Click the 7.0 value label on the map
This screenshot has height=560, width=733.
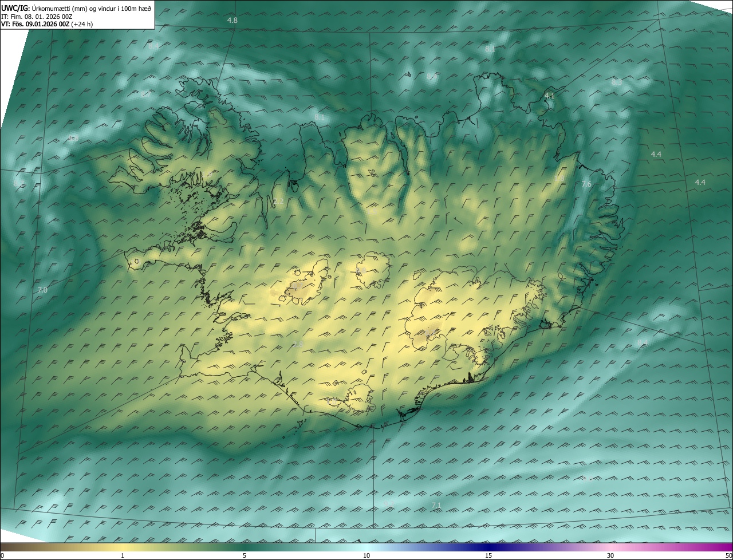click(42, 290)
